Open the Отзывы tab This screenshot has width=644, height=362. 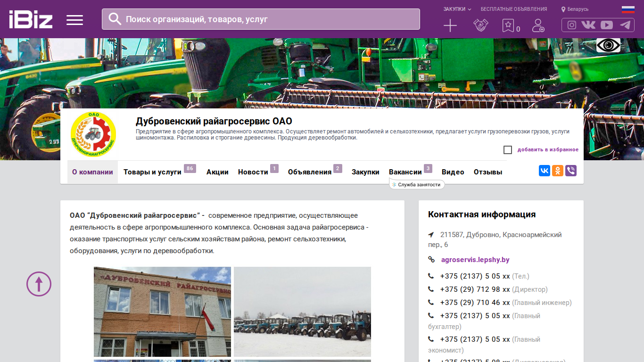[x=488, y=172]
